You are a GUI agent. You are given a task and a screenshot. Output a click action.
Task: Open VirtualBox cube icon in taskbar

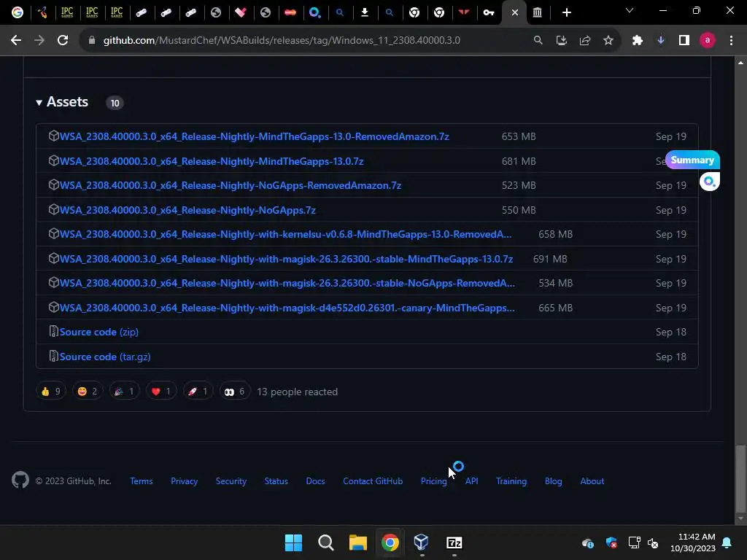coord(422,542)
